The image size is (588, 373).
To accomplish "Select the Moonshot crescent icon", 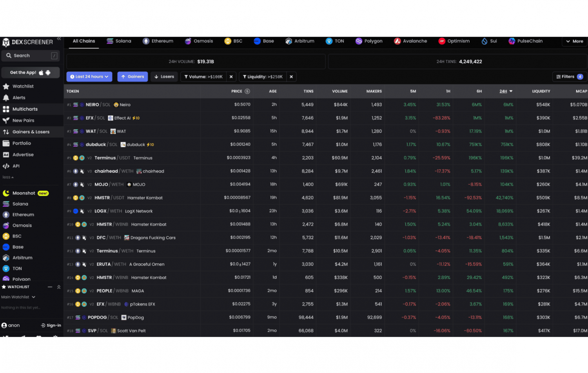I will tap(6, 193).
